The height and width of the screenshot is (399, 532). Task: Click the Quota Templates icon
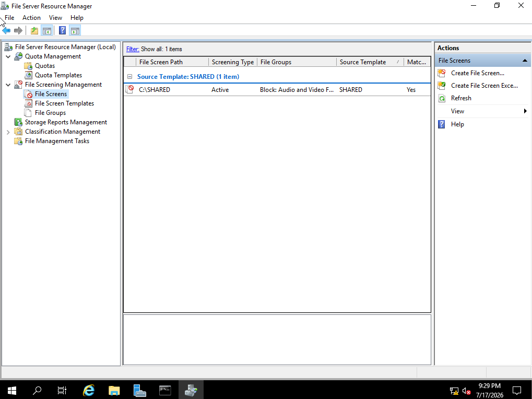(28, 75)
